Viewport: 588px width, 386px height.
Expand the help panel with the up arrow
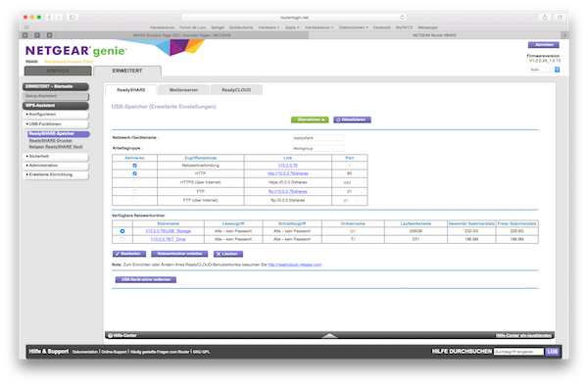329,335
